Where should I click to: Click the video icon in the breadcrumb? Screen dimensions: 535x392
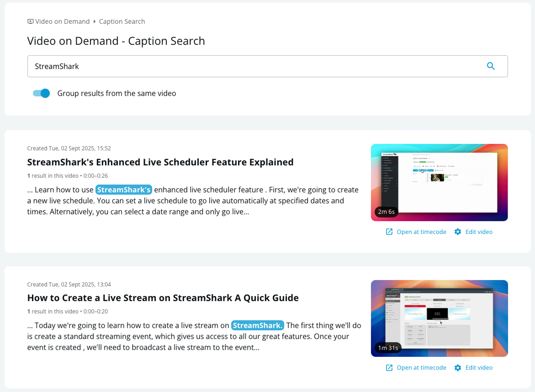click(31, 21)
